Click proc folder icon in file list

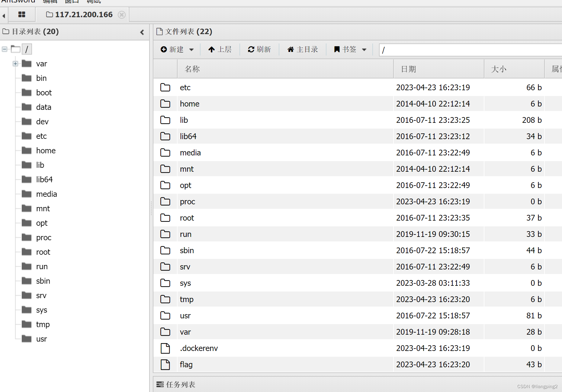165,201
